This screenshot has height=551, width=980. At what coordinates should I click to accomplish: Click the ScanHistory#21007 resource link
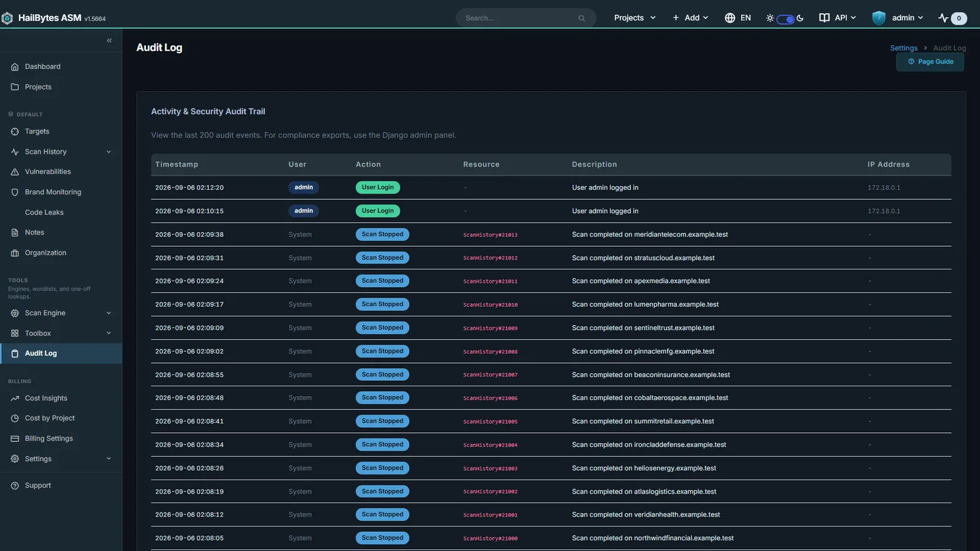(x=490, y=375)
